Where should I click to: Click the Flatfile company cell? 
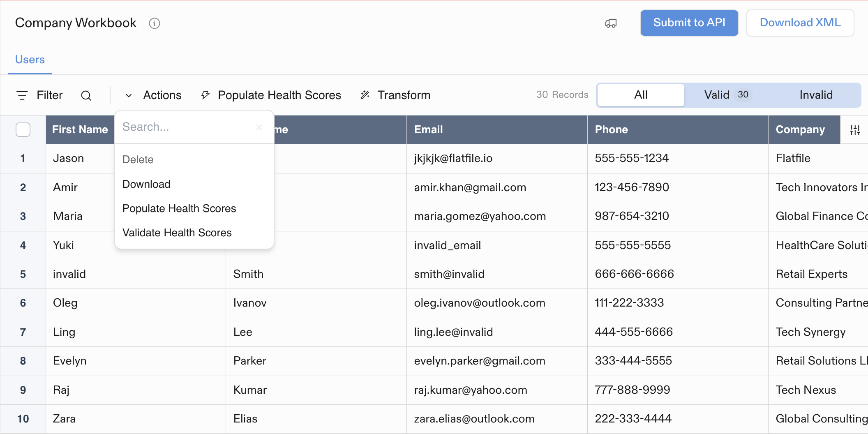(x=818, y=159)
